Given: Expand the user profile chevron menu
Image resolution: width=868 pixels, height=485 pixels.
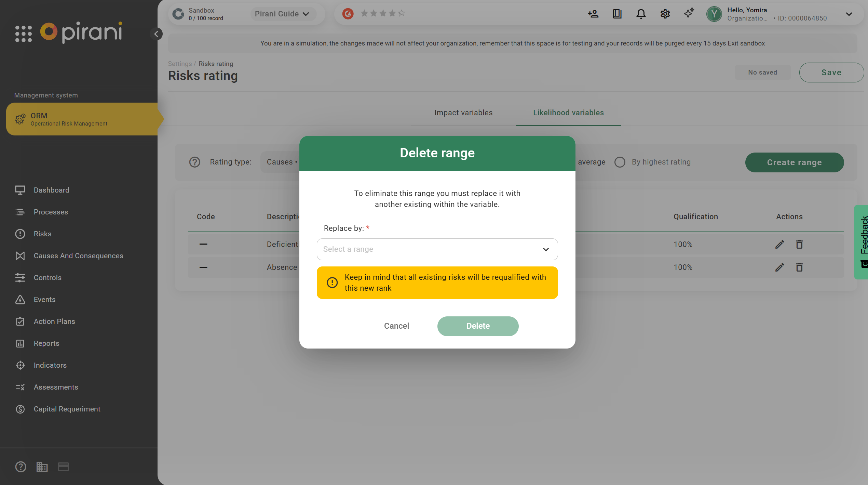Looking at the screenshot, I should coord(849,14).
